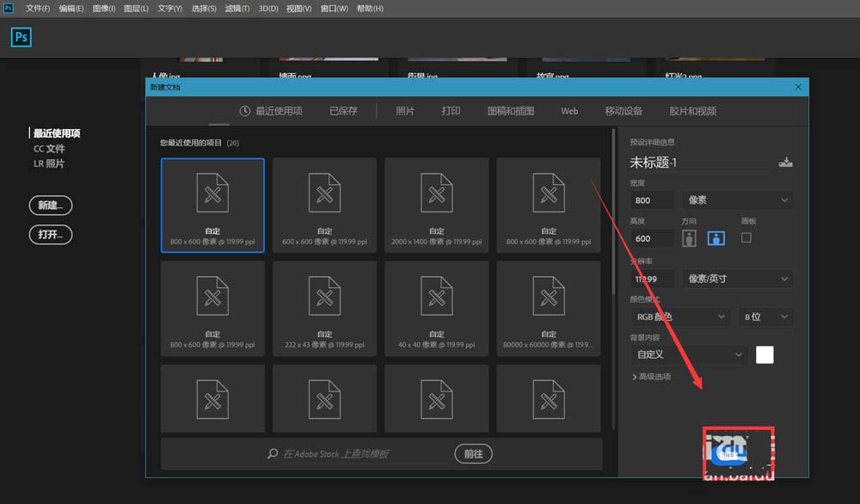The image size is (860, 504).
Task: Open the 窗口(W) menu
Action: (x=335, y=9)
